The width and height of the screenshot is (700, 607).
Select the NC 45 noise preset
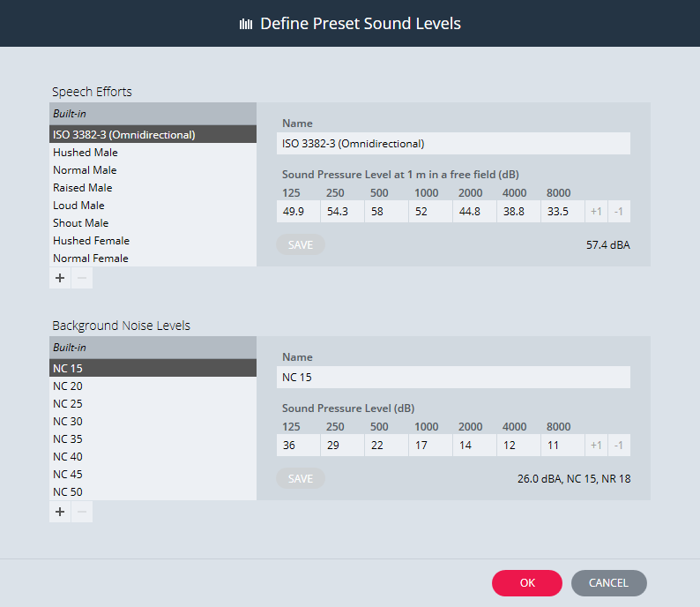[x=153, y=474]
